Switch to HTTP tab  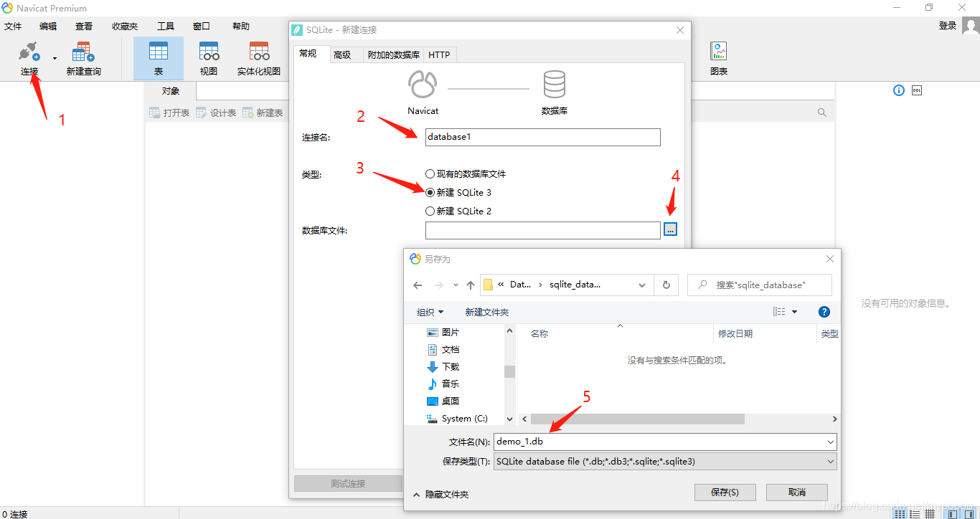(439, 54)
